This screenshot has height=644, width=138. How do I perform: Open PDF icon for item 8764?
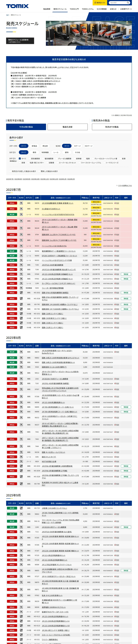pyautogui.click(x=117, y=235)
